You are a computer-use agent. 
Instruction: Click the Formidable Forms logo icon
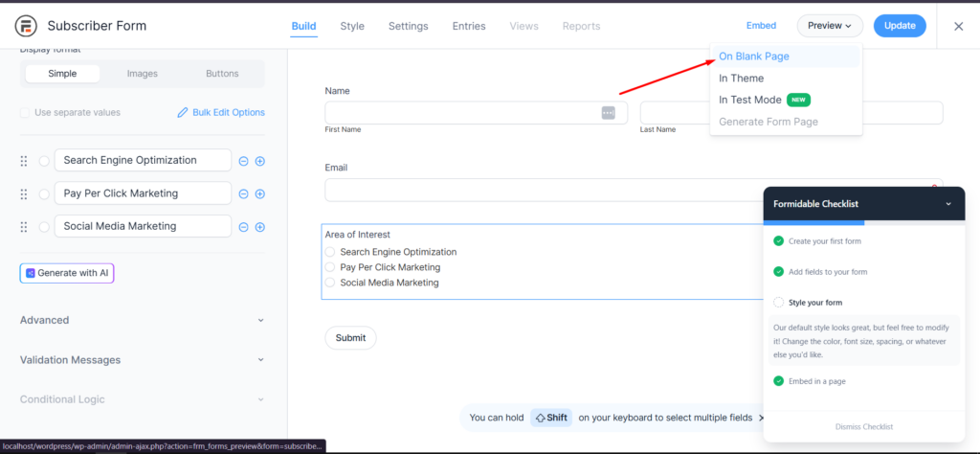(x=26, y=26)
